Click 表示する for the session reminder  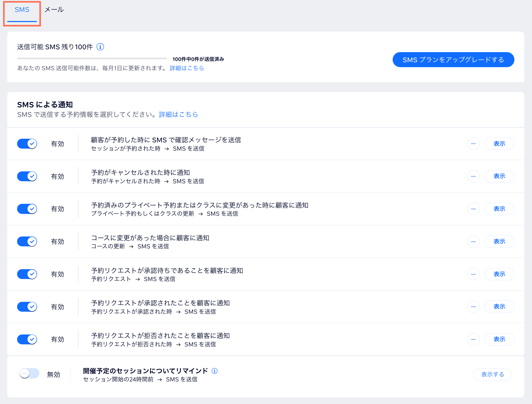[x=493, y=374]
